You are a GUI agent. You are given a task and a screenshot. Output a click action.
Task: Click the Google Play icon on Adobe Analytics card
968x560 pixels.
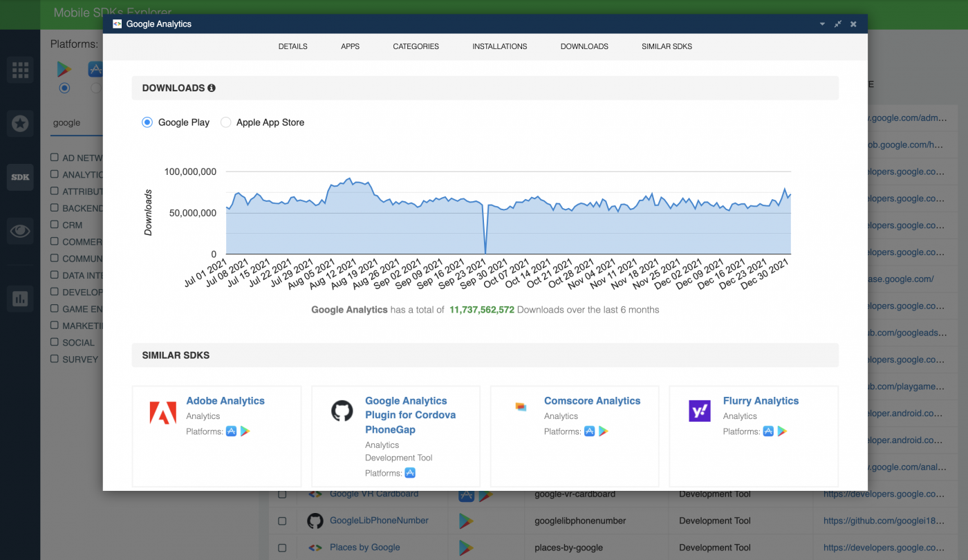tap(245, 431)
